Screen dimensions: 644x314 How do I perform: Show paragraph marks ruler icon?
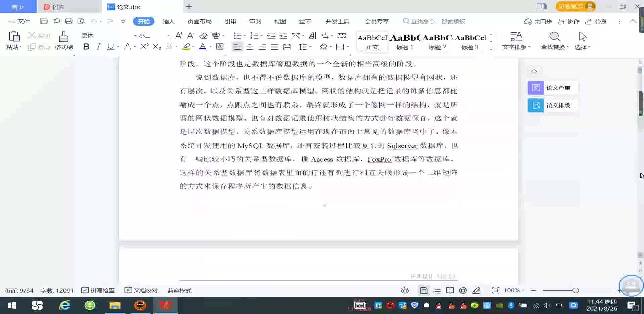pos(341,35)
